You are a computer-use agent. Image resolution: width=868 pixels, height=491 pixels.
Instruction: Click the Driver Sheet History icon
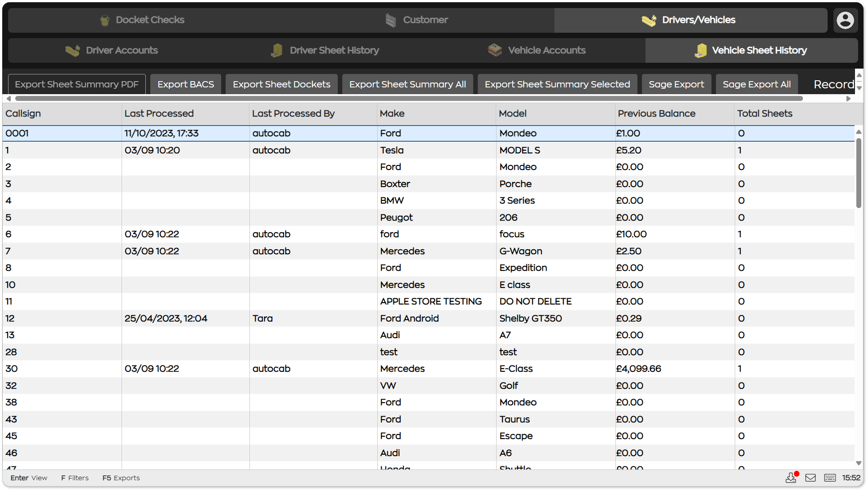(x=276, y=50)
